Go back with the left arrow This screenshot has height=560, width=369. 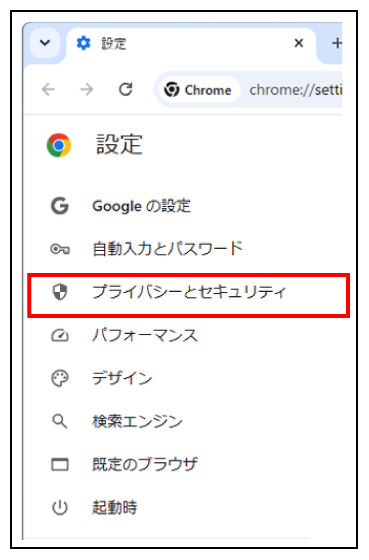(x=48, y=89)
